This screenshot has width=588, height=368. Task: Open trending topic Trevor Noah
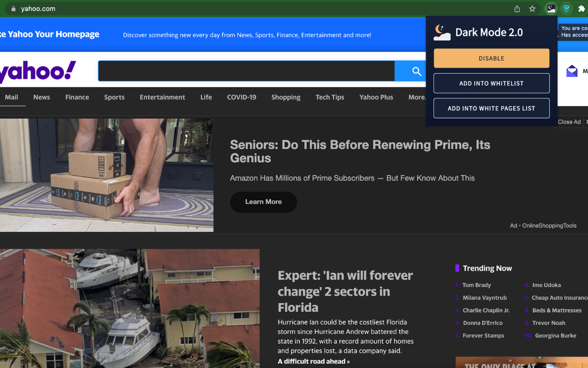point(548,323)
